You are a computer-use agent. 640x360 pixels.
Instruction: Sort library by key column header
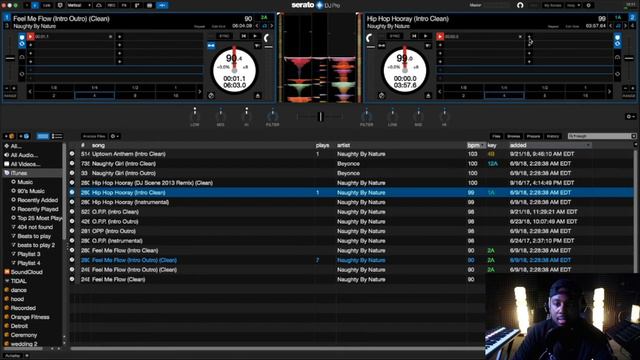click(492, 145)
